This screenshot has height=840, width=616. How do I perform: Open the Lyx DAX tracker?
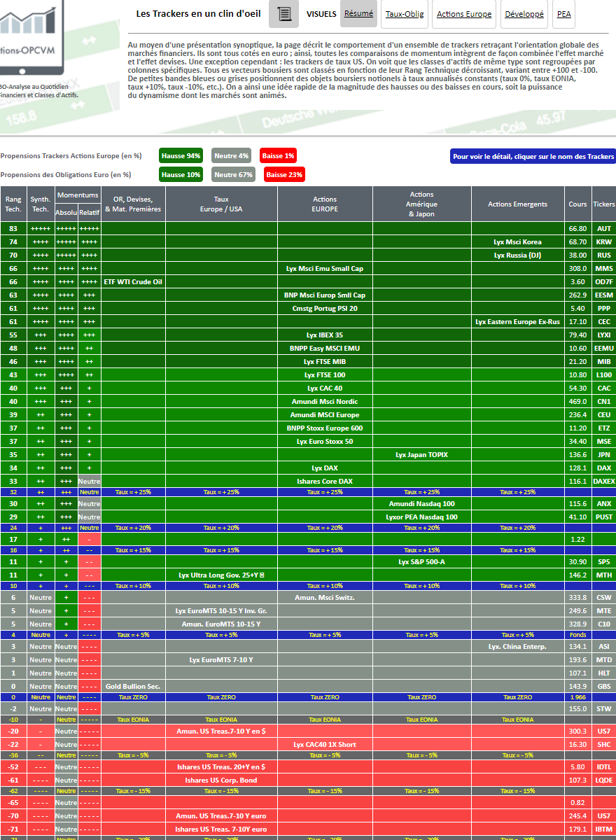point(325,468)
